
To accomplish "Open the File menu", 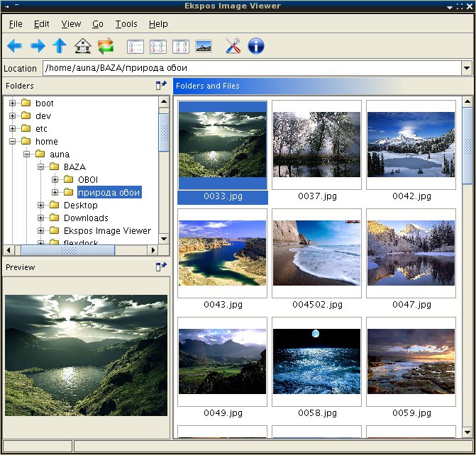I will pos(16,24).
